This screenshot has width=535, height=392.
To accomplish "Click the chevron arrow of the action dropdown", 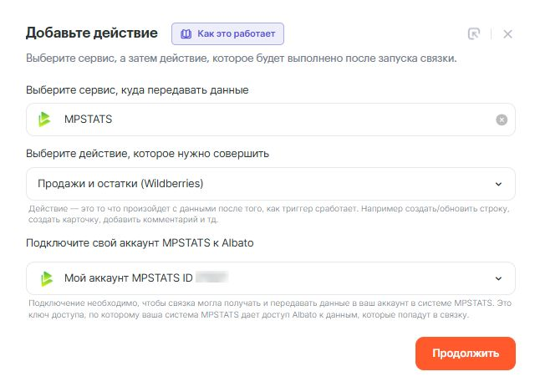I will click(499, 184).
